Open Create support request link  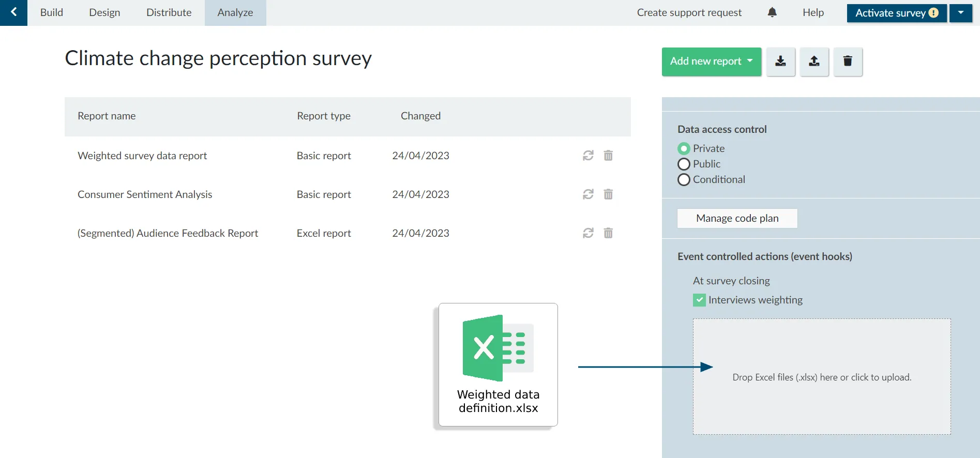(x=689, y=12)
